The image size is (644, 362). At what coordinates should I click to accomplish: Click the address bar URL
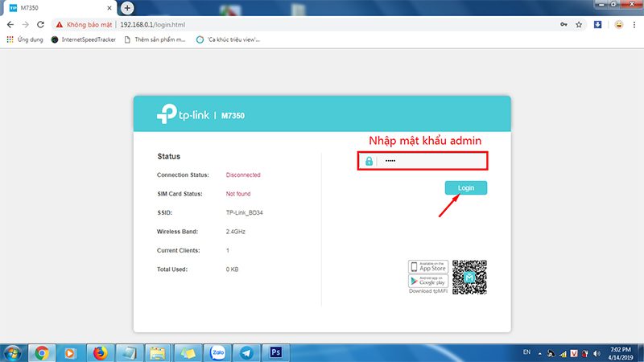pyautogui.click(x=153, y=24)
